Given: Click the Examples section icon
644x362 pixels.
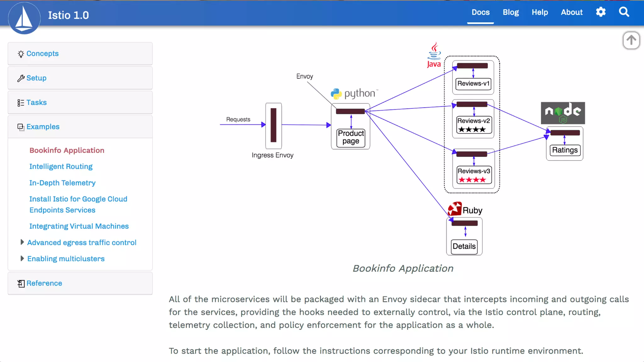Looking at the screenshot, I should click(21, 127).
